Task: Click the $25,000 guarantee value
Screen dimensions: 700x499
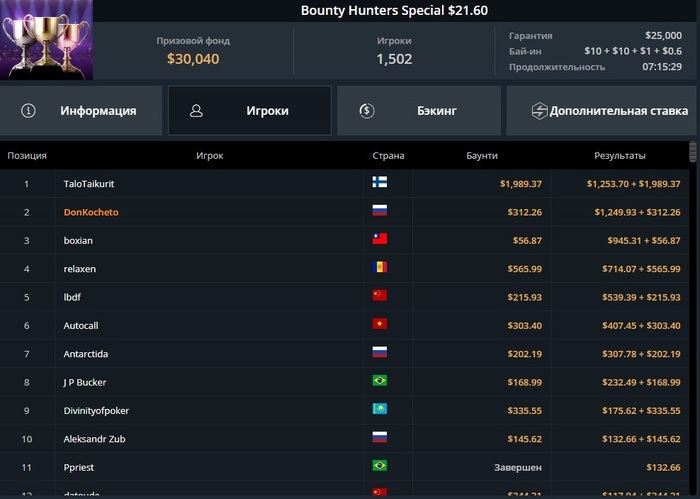Action: (x=663, y=35)
